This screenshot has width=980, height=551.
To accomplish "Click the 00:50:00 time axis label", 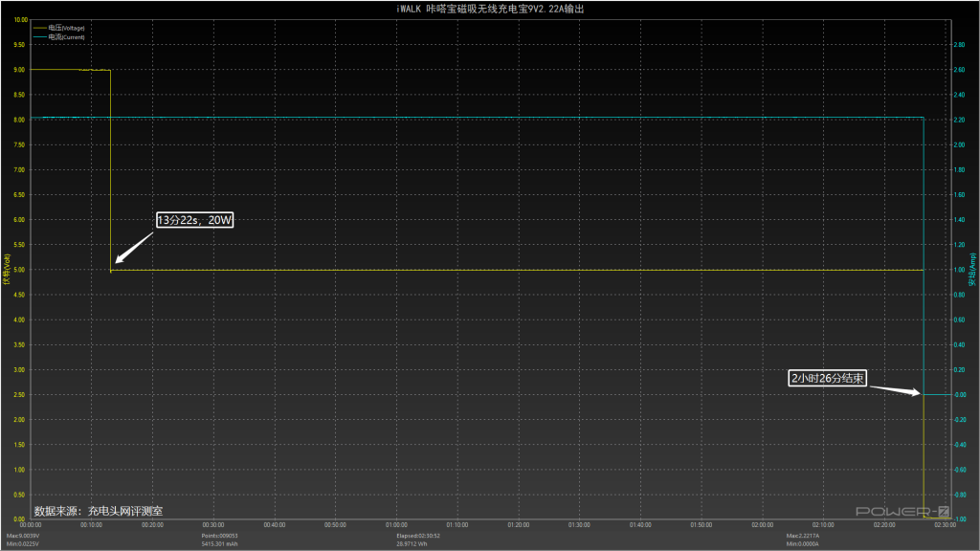I will [x=335, y=525].
